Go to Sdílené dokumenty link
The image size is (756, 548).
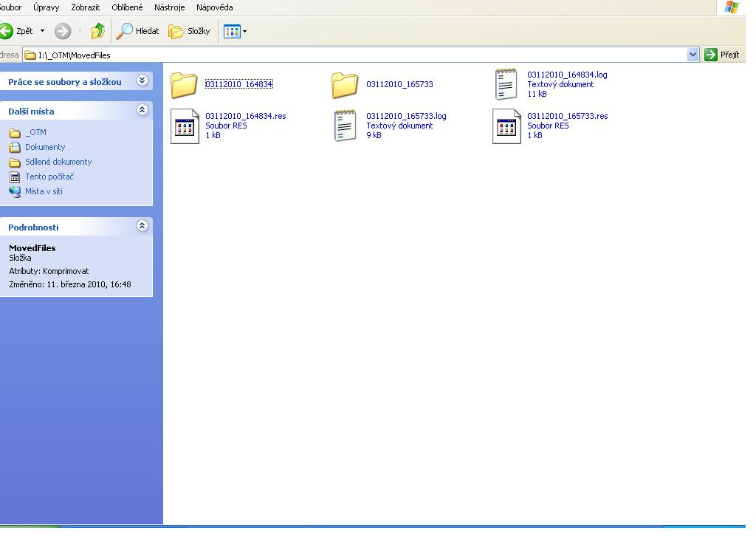pyautogui.click(x=58, y=162)
